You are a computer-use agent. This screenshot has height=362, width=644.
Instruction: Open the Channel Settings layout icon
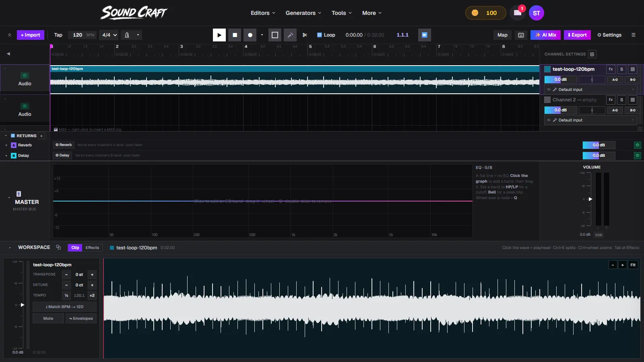(x=592, y=54)
